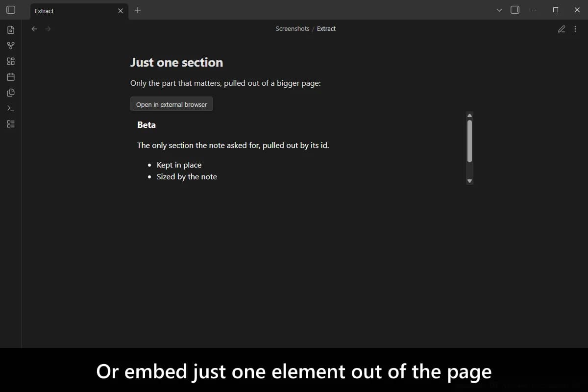Image resolution: width=588 pixels, height=392 pixels.
Task: Toggle the right sidebar panel icon
Action: pos(515,10)
